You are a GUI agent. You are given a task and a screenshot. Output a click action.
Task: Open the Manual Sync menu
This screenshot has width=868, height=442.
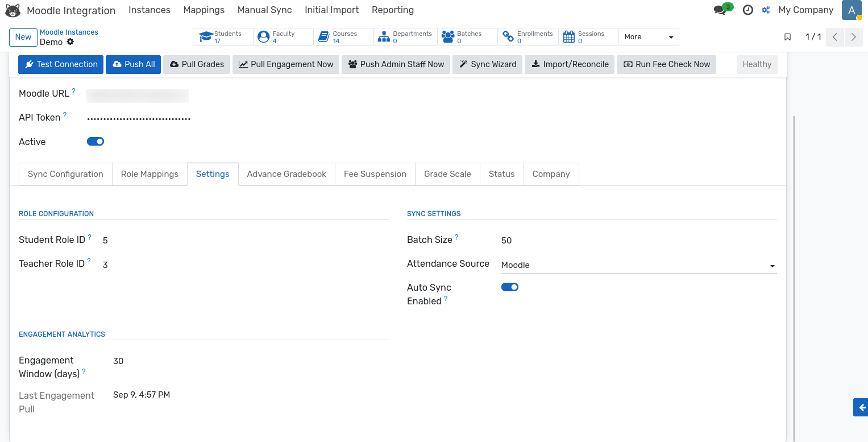(265, 10)
